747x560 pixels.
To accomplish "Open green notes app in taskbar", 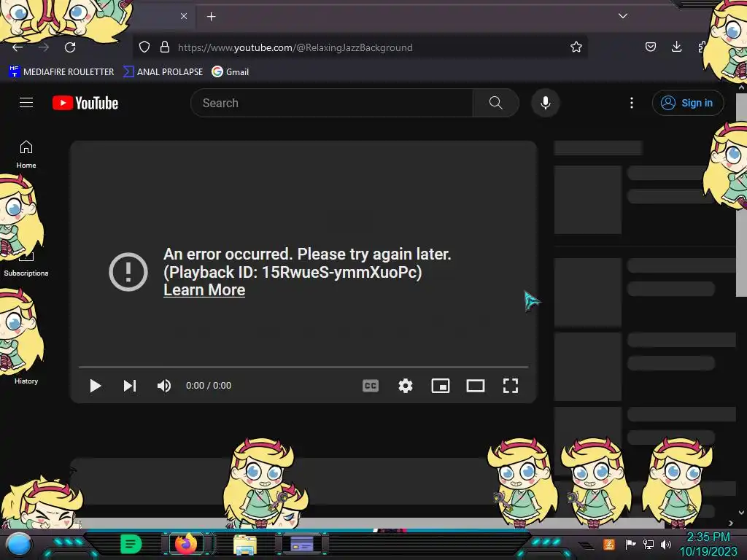I will tap(131, 544).
